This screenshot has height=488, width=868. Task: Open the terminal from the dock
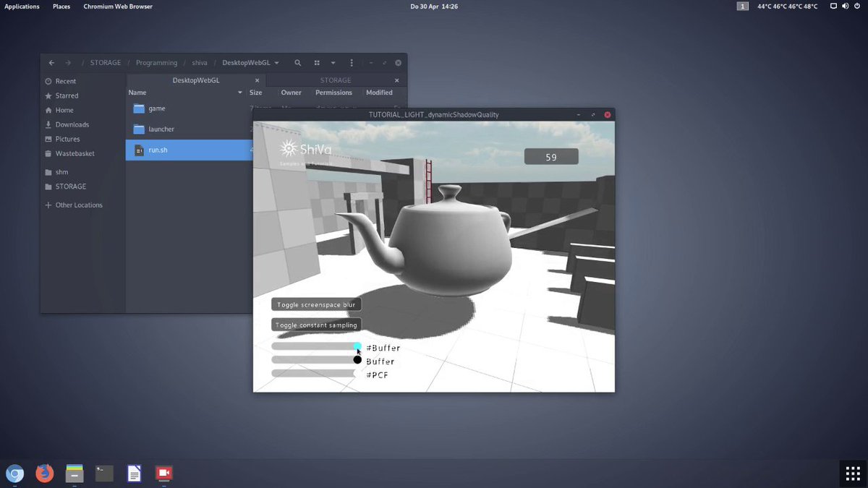(103, 474)
